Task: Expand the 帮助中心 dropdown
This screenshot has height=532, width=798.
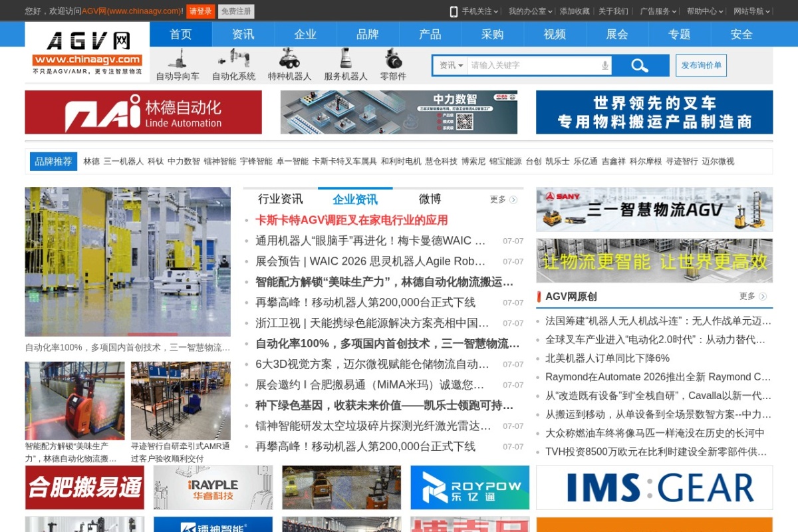Action: [x=705, y=11]
